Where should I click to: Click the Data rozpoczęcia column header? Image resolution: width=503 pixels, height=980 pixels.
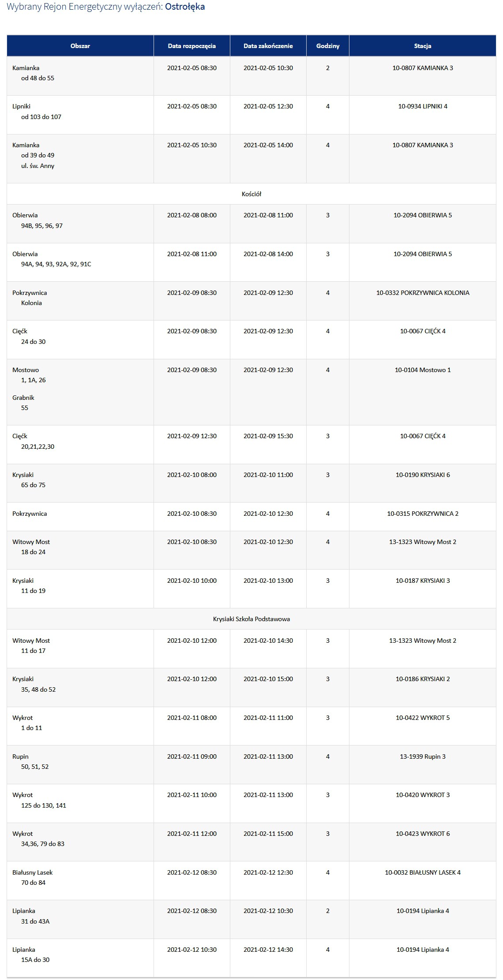(192, 46)
